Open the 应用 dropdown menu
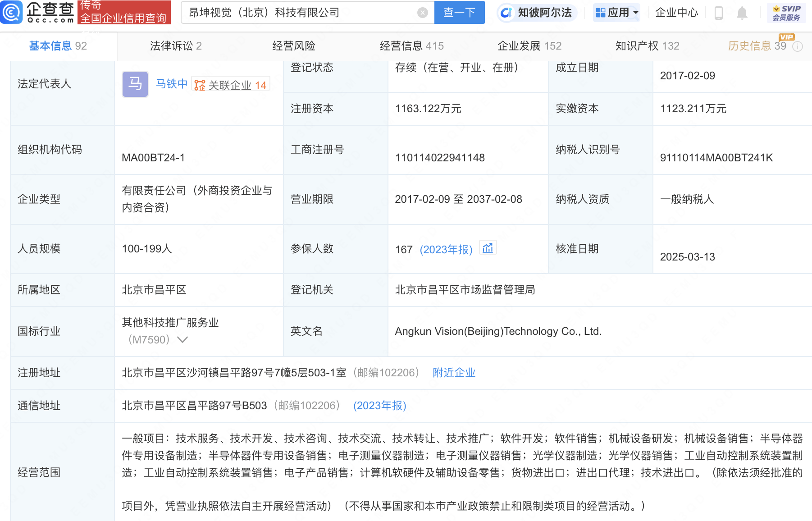The width and height of the screenshot is (812, 521). click(x=617, y=13)
